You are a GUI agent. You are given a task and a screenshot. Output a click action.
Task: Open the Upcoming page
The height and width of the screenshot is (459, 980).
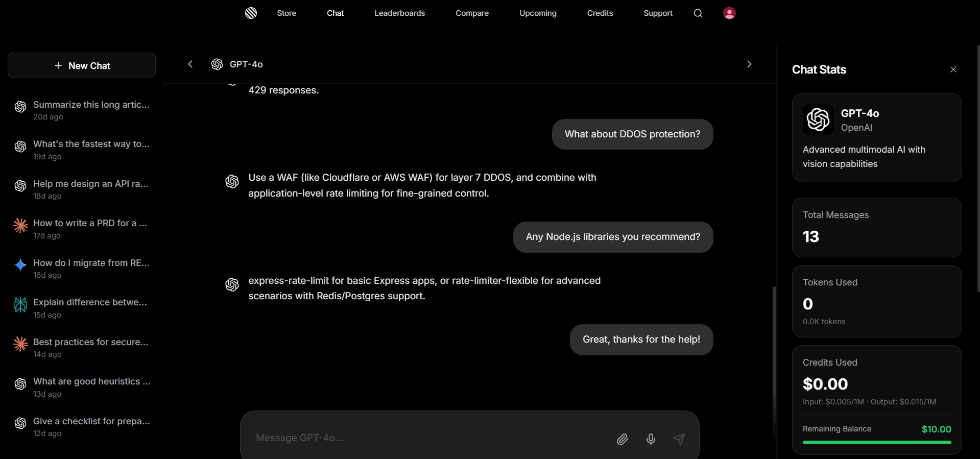(538, 13)
